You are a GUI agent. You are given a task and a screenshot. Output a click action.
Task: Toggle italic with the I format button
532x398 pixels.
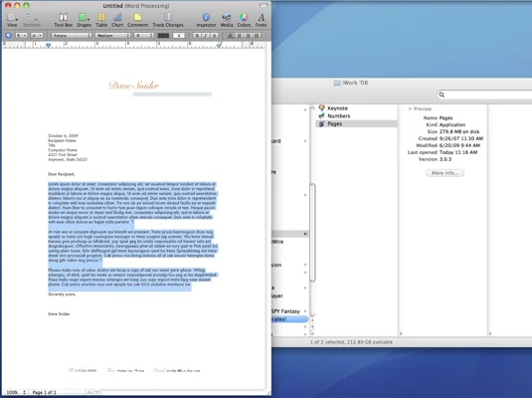coord(205,35)
